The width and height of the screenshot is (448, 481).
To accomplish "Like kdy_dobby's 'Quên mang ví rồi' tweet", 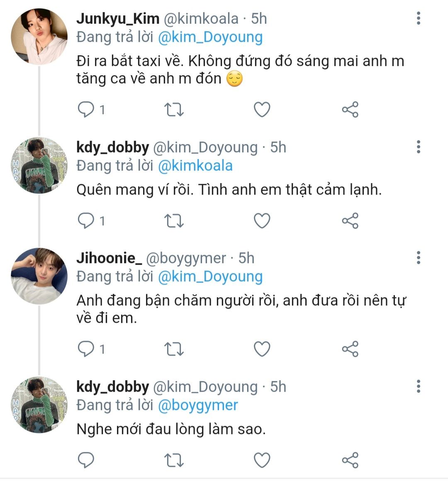I will 262,221.
